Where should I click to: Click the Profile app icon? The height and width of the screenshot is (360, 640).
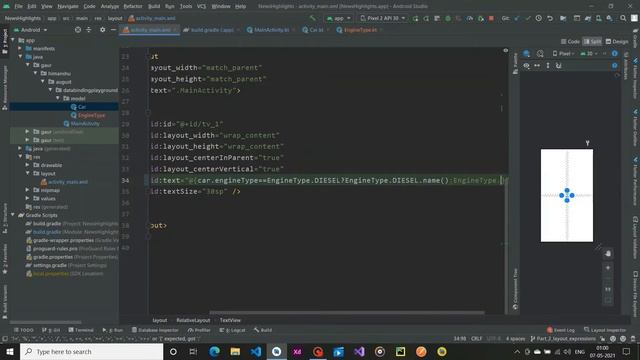pos(470,18)
